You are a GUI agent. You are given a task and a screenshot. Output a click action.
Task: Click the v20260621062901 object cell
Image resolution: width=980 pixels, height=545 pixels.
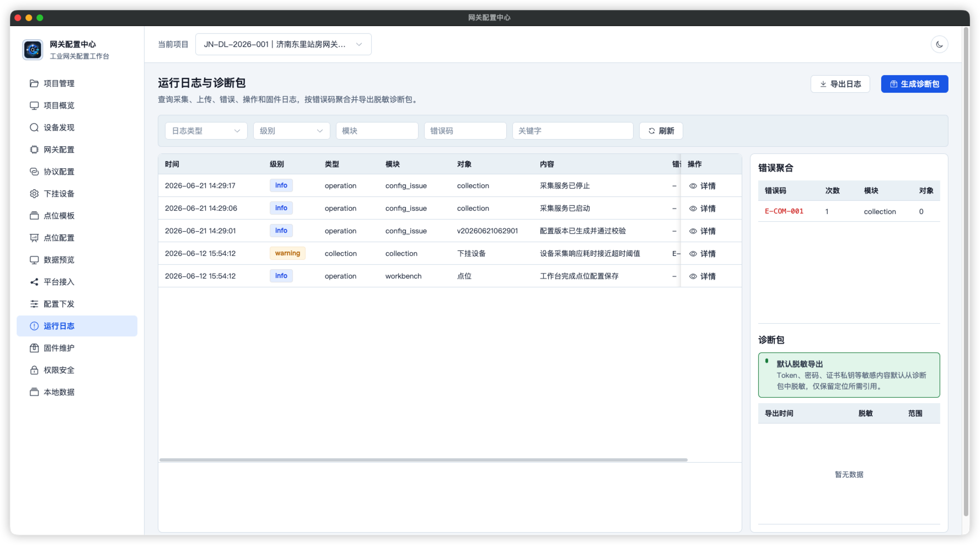[488, 231]
